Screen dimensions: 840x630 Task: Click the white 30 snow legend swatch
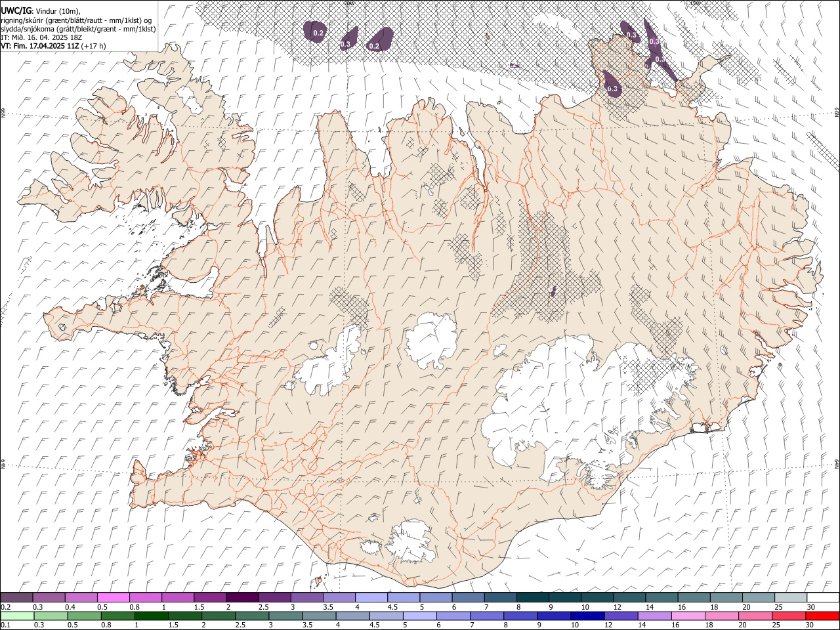tap(824, 597)
